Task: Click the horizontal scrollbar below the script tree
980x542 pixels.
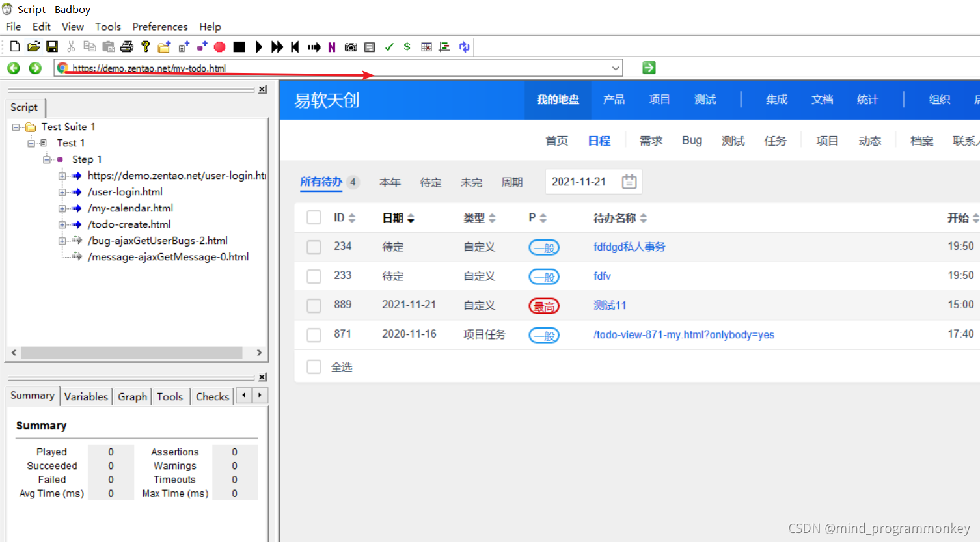Action: 130,352
